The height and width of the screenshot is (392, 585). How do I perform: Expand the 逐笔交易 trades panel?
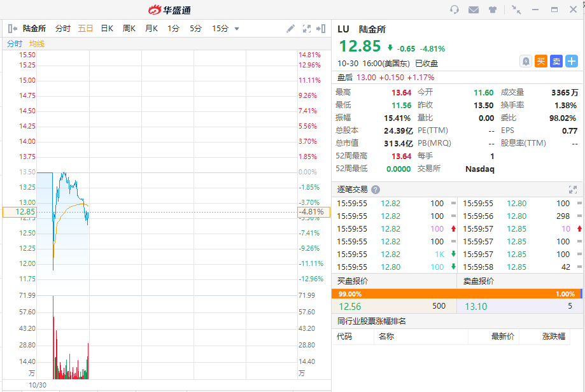coord(572,190)
